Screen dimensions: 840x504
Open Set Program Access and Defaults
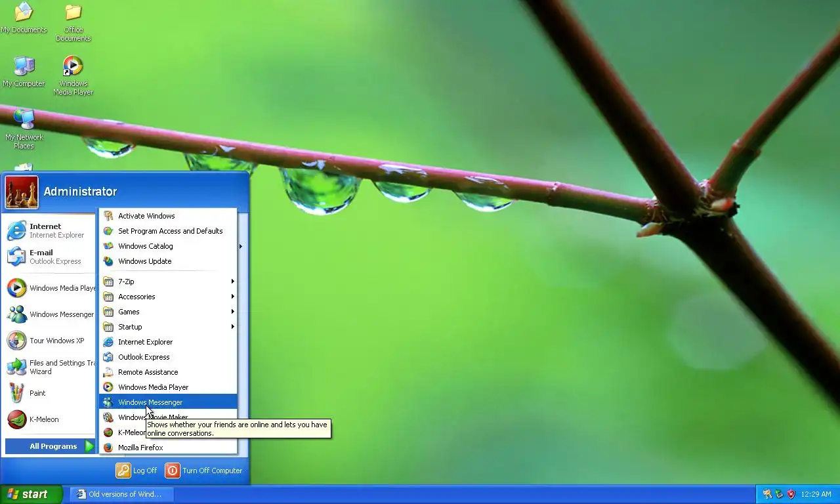(168, 231)
